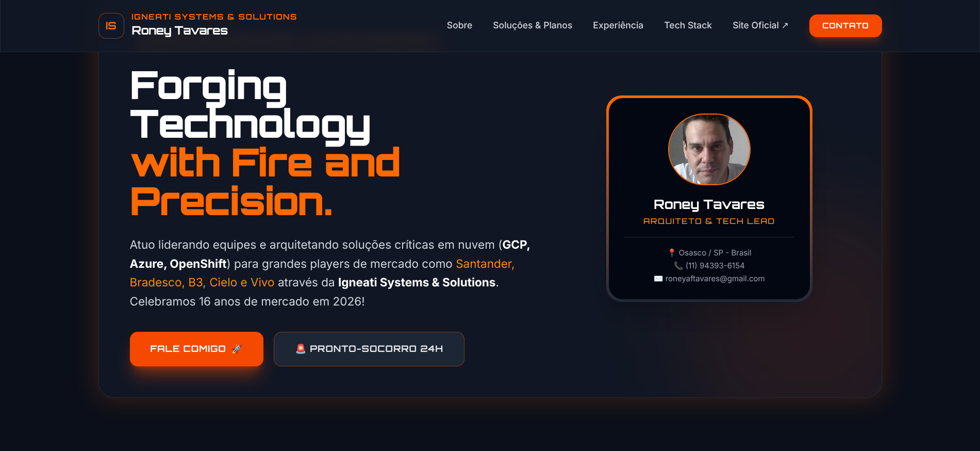Open the Sobre menu item
Image resolution: width=980 pixels, height=451 pixels.
click(x=459, y=25)
